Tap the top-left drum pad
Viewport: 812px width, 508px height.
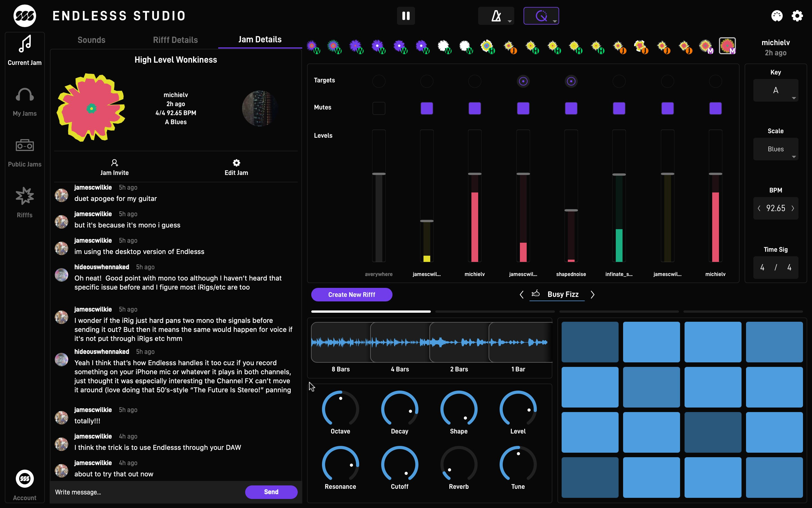click(x=590, y=342)
